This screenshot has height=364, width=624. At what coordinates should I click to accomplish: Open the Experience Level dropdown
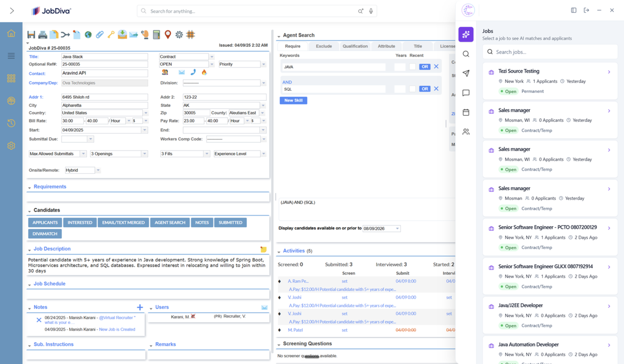tap(263, 154)
